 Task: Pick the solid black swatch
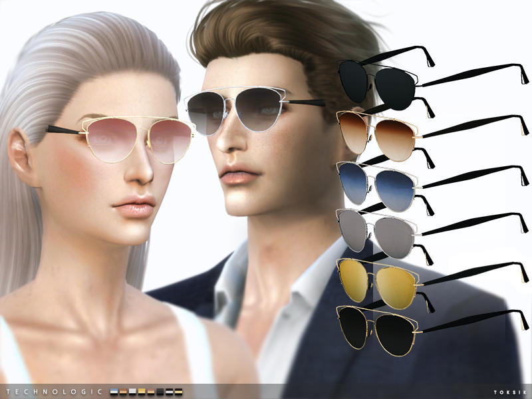[160, 392]
